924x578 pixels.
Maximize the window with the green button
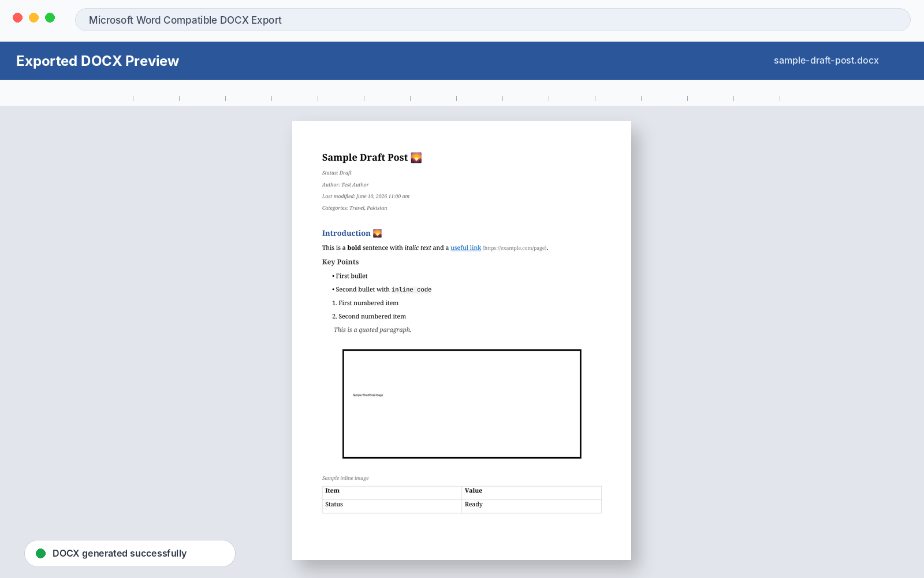[50, 18]
